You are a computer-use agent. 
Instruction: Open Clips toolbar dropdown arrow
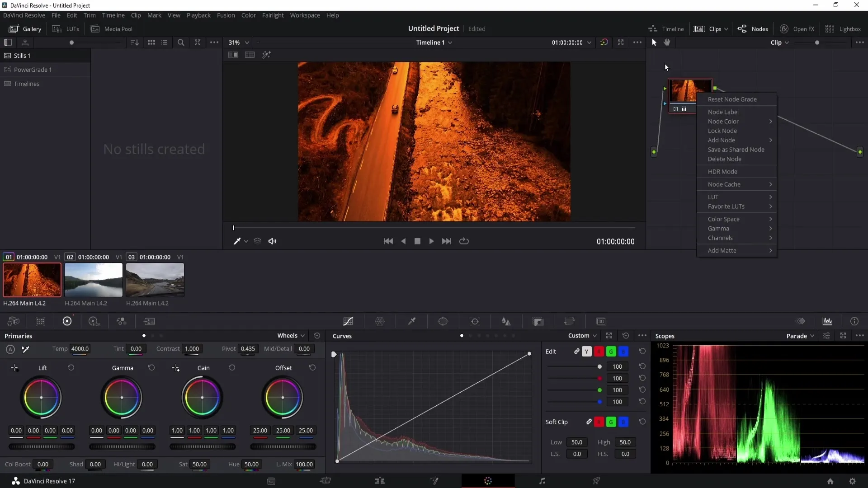point(726,29)
